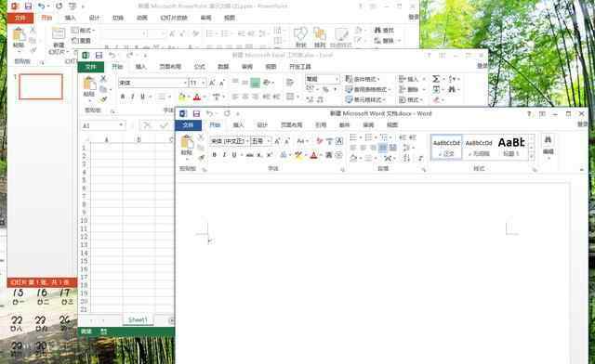
Task: Select the Sheet1 worksheet tab
Action: (x=138, y=320)
